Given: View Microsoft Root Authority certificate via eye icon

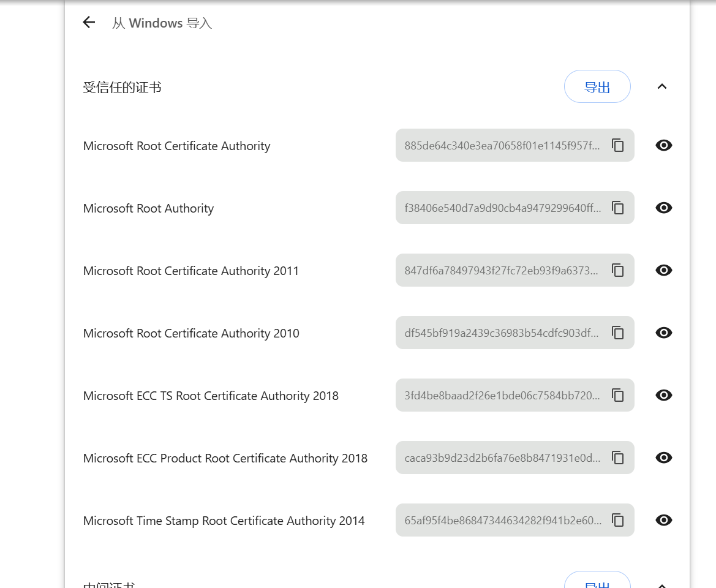Looking at the screenshot, I should [x=664, y=208].
